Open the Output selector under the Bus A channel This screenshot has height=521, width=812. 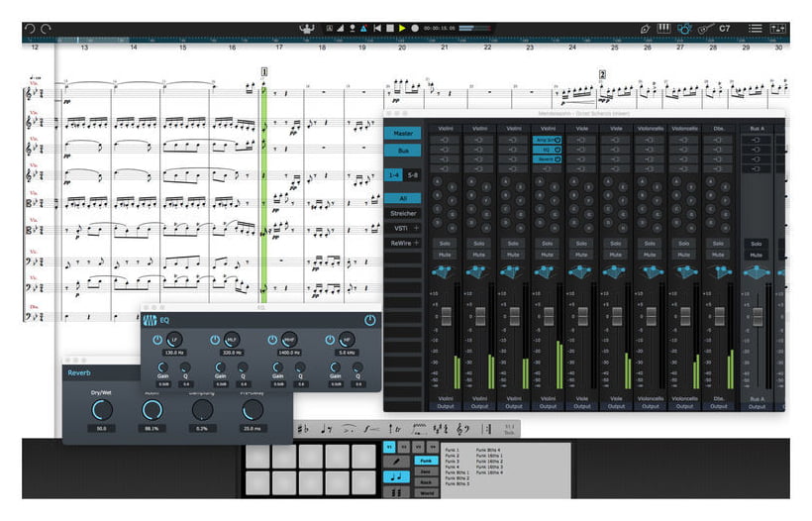(x=757, y=406)
